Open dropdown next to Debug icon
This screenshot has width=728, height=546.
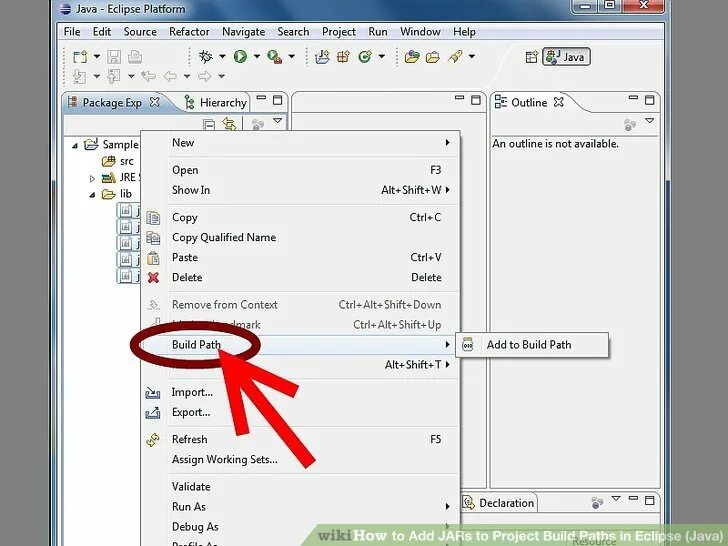[x=222, y=57]
